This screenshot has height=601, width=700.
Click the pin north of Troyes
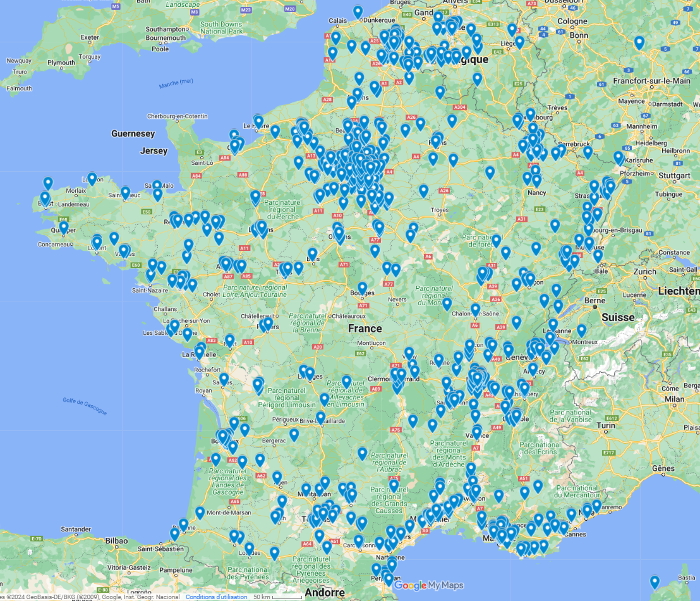click(423, 190)
